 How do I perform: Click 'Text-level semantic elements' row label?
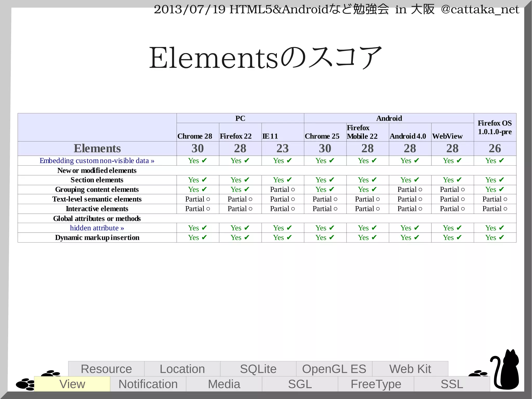[97, 199]
